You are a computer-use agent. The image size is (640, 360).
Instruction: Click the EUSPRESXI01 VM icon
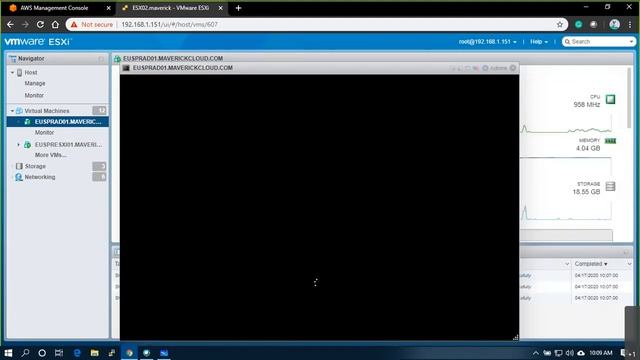[x=27, y=145]
